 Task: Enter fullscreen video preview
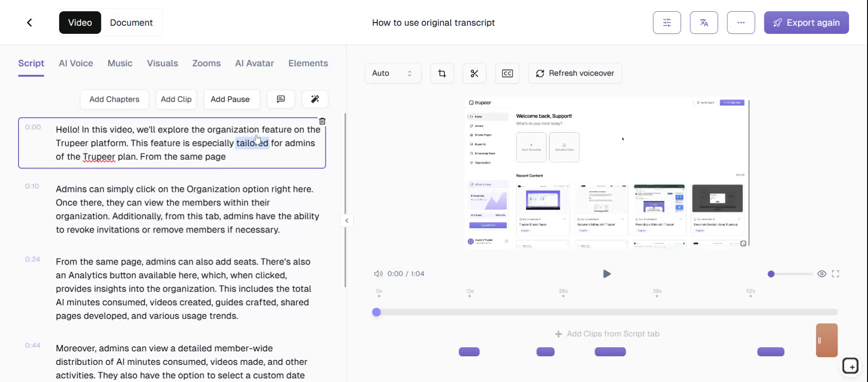(835, 274)
